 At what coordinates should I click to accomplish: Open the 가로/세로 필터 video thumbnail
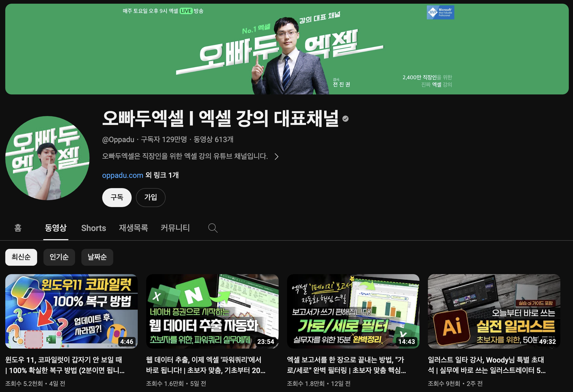point(353,311)
